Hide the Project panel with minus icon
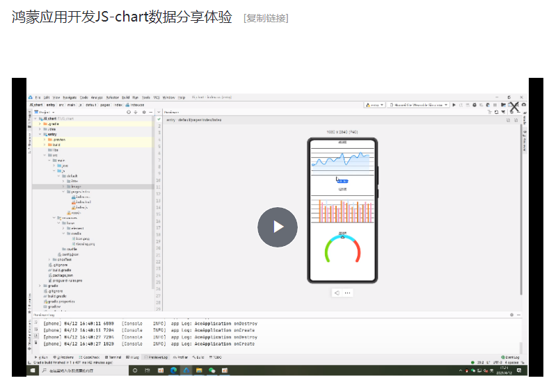Screen dimensions: 558x392 coord(150,112)
